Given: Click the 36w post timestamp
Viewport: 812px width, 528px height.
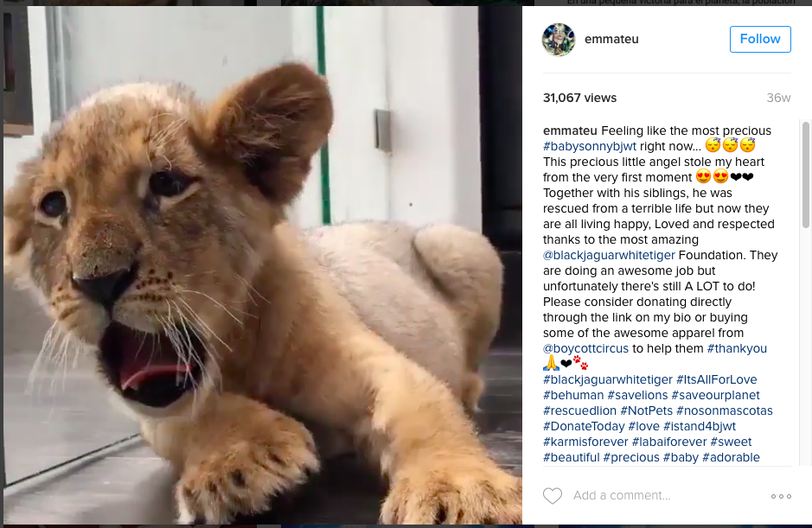Looking at the screenshot, I should click(779, 98).
